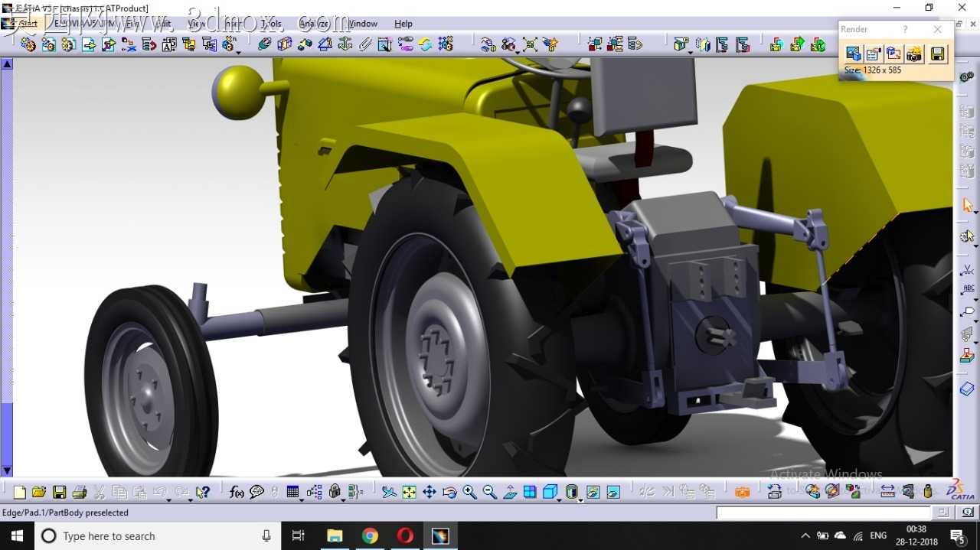Image resolution: width=980 pixels, height=550 pixels.
Task: Click the What's This help cursor icon
Action: [x=202, y=492]
